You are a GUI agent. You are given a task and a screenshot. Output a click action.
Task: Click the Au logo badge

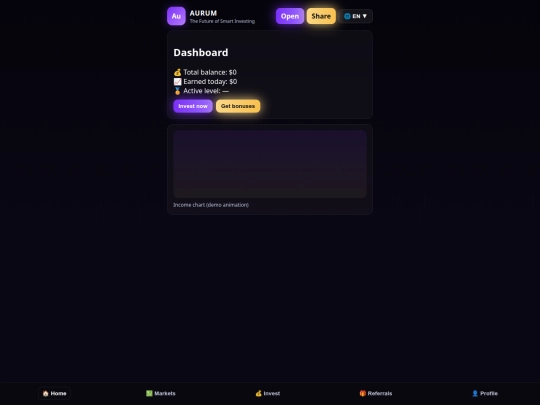coord(176,16)
